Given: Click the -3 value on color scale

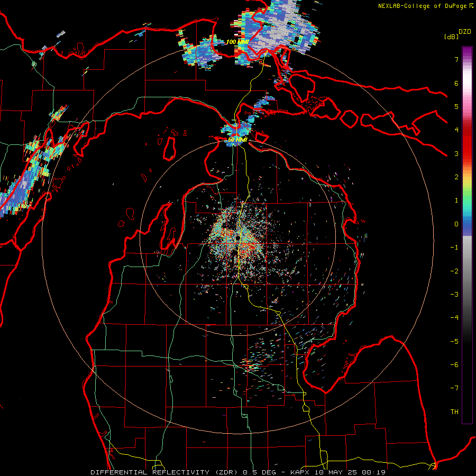Looking at the screenshot, I should [454, 295].
